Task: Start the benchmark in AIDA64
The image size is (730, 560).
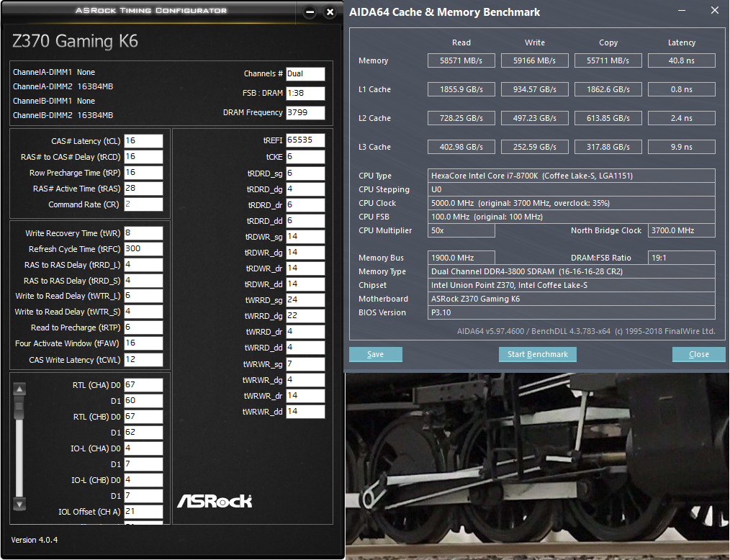Action: pos(537,354)
